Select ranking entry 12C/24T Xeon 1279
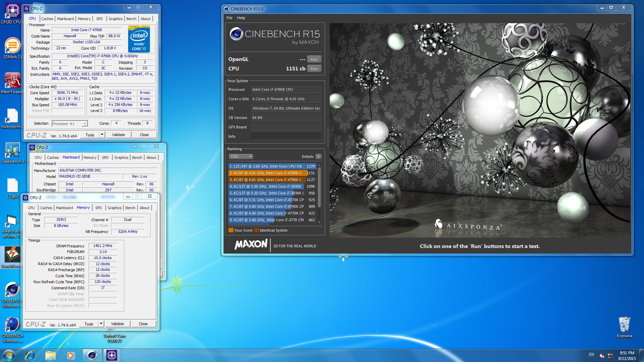Image resolution: width=644 pixels, height=362 pixels. (x=272, y=166)
